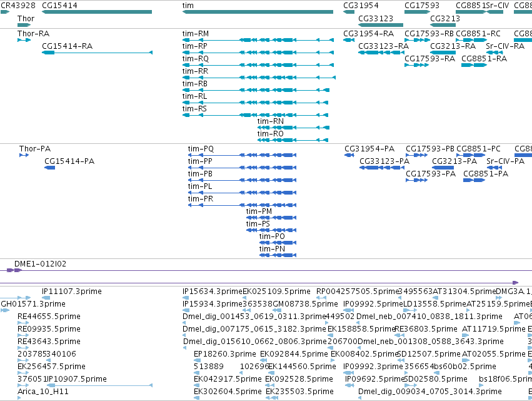Screen dimensions: 532x401
Task: Click the CG8851-RC transcript label
Action: click(478, 34)
